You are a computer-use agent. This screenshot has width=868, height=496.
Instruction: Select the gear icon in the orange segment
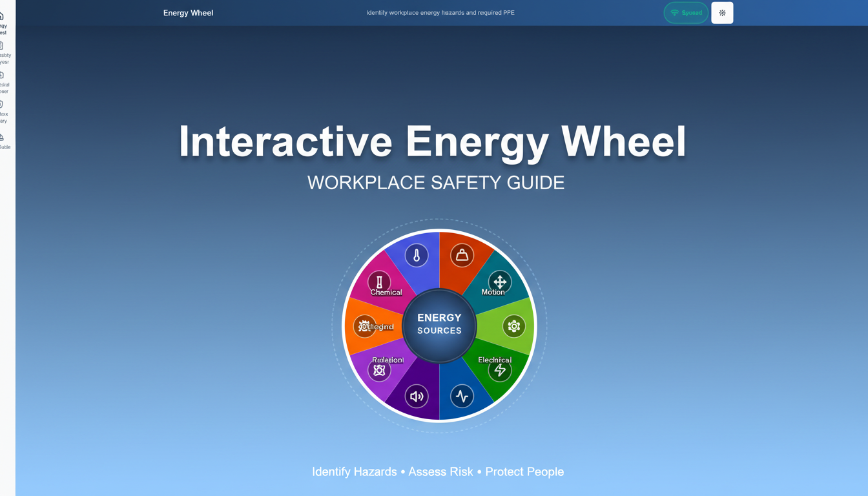click(x=365, y=326)
